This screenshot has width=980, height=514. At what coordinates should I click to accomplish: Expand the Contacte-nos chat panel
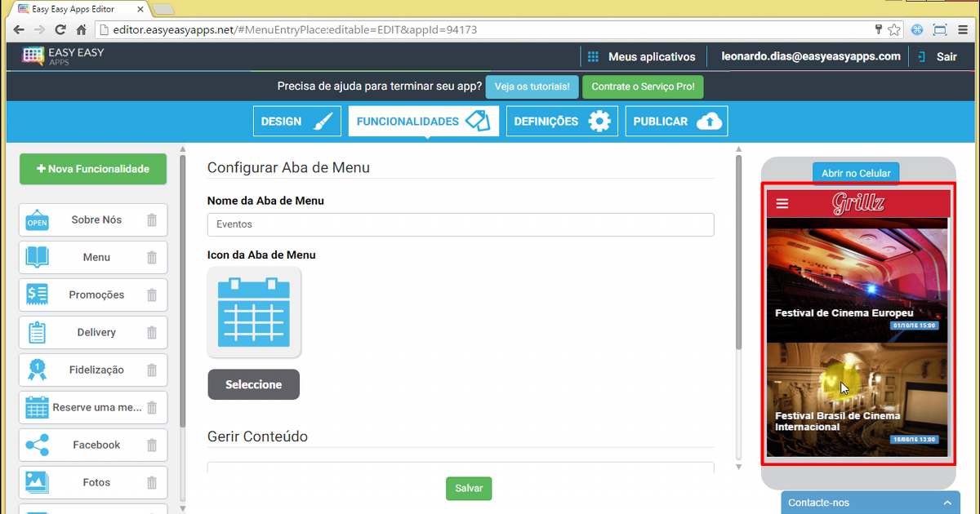pos(870,503)
